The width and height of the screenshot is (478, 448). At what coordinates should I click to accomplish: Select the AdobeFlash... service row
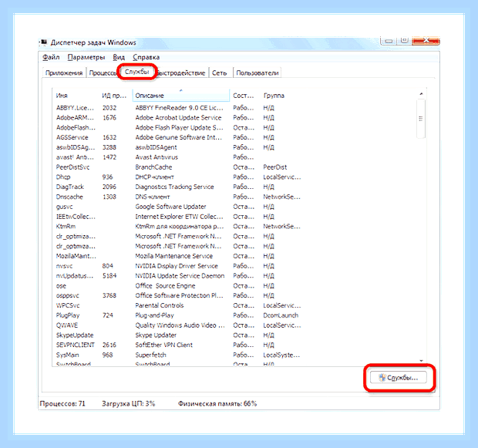coord(180,127)
